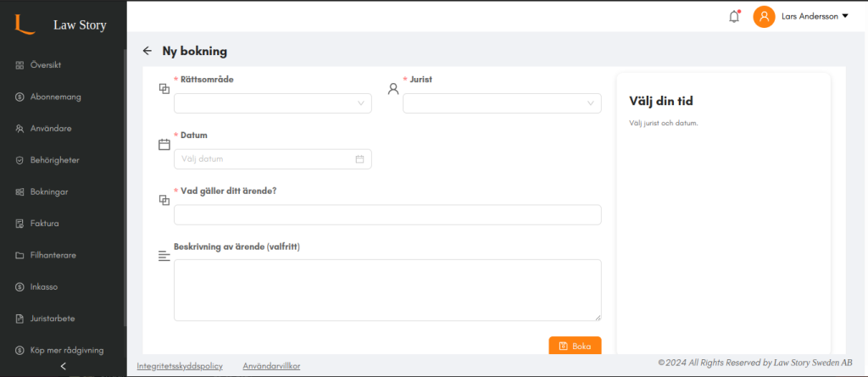Open the Jurist dropdown list
The height and width of the screenshot is (377, 868).
tap(502, 103)
